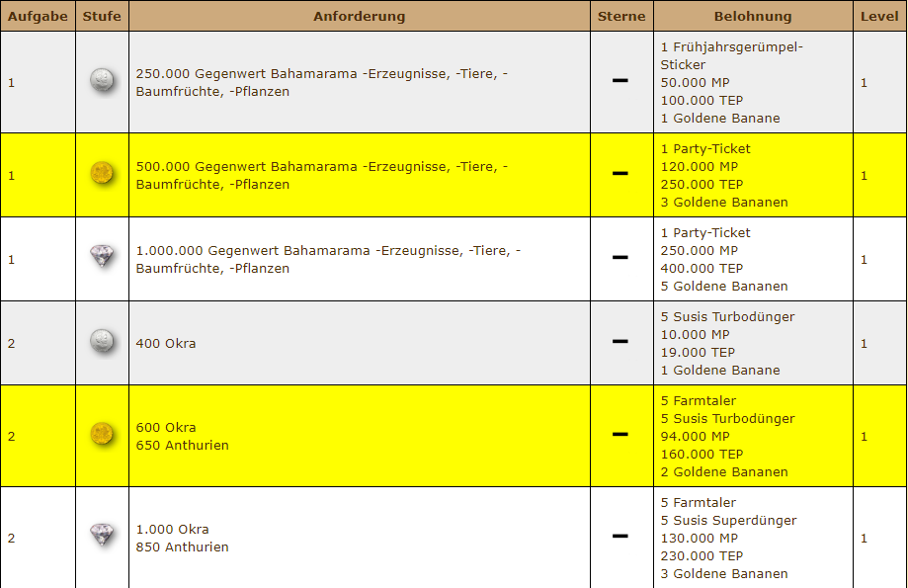Click the Sterne dash in the 400 Okra row
This screenshot has width=908, height=588.
[x=620, y=341]
